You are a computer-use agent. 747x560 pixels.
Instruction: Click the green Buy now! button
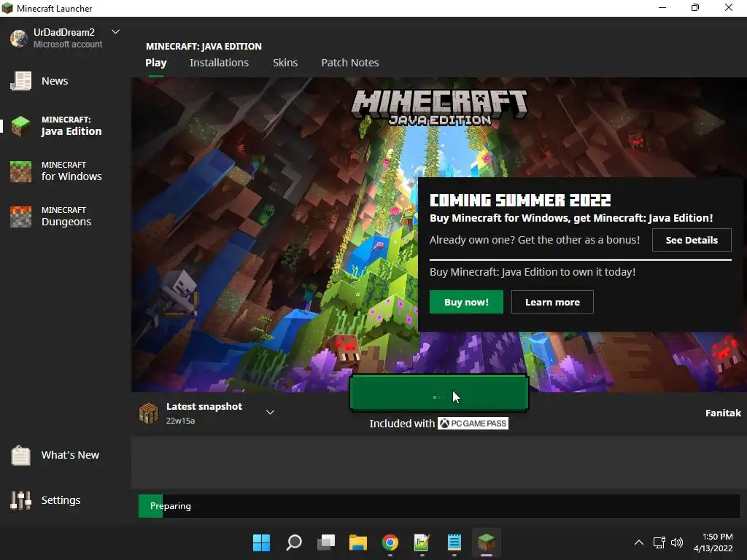click(466, 302)
